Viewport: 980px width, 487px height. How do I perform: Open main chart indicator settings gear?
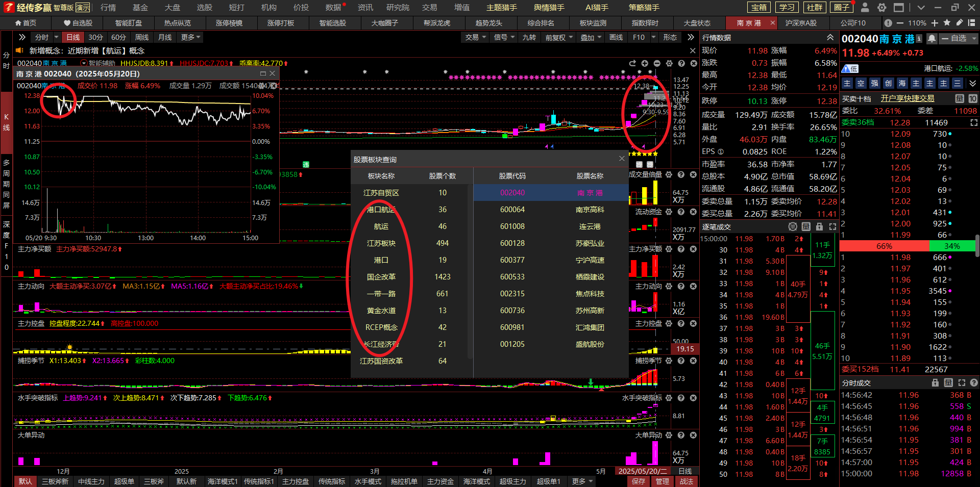click(669, 63)
